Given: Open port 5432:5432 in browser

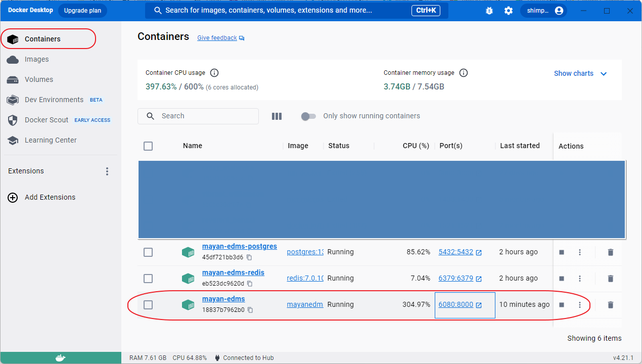Looking at the screenshot, I should coord(460,252).
